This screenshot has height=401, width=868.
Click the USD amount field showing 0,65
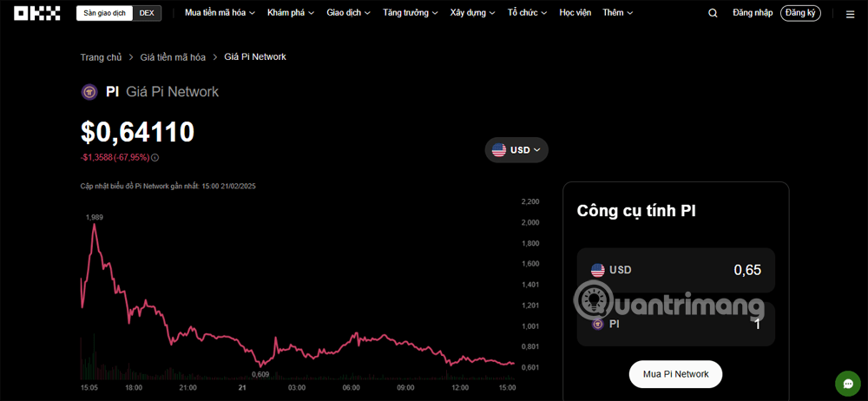click(676, 270)
